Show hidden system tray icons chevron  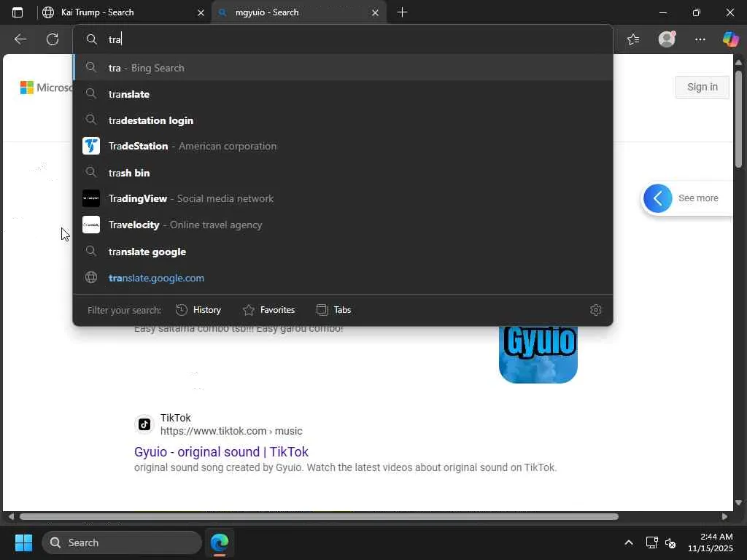(629, 542)
